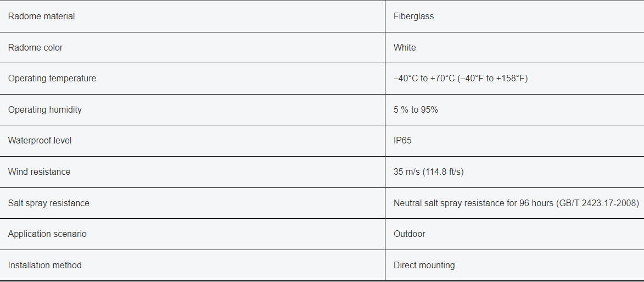Select the Outdoor value text
This screenshot has height=282, width=644.
pyautogui.click(x=410, y=234)
